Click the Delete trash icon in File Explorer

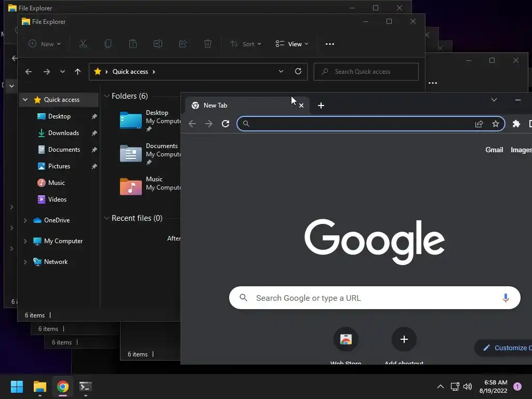pyautogui.click(x=208, y=44)
